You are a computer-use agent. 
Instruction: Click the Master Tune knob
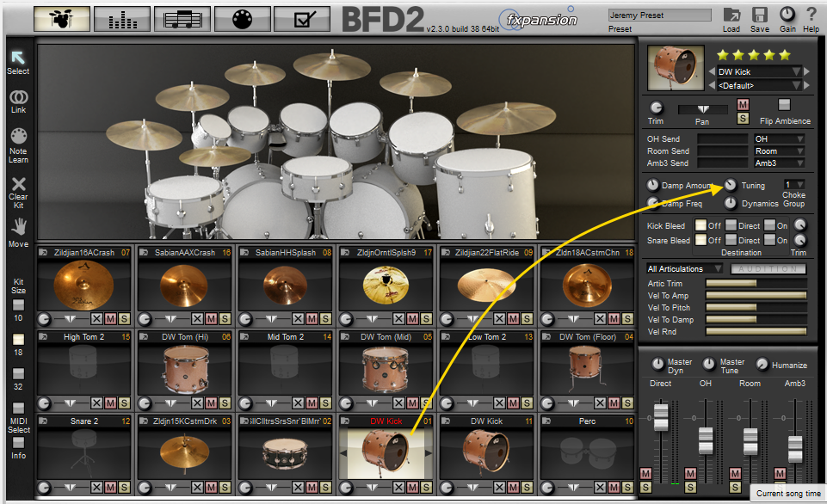coord(709,364)
